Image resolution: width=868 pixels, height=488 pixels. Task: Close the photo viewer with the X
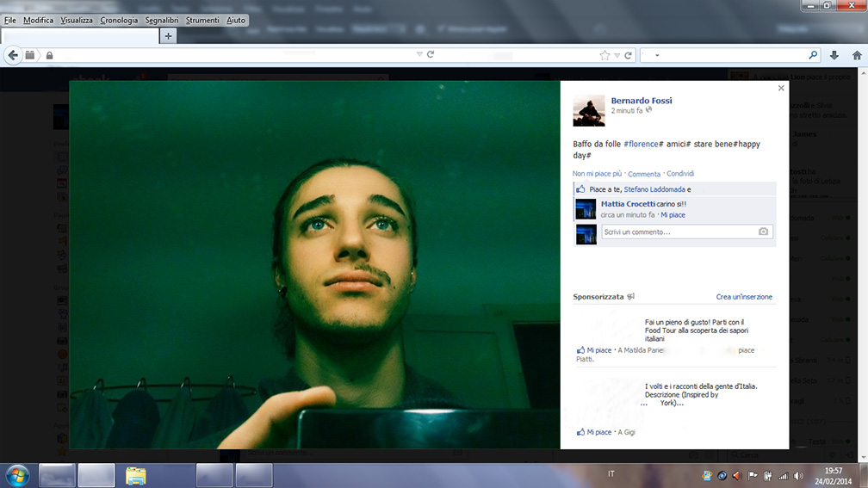[x=781, y=88]
